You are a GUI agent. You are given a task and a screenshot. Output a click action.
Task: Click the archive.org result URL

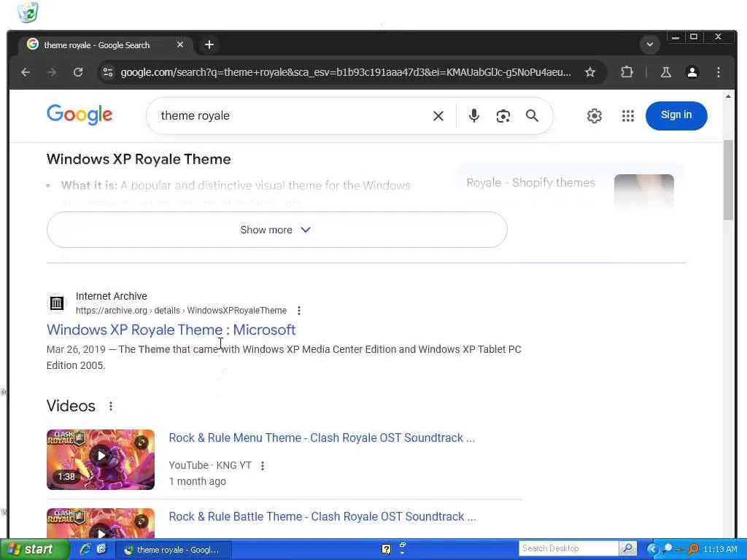click(x=181, y=311)
